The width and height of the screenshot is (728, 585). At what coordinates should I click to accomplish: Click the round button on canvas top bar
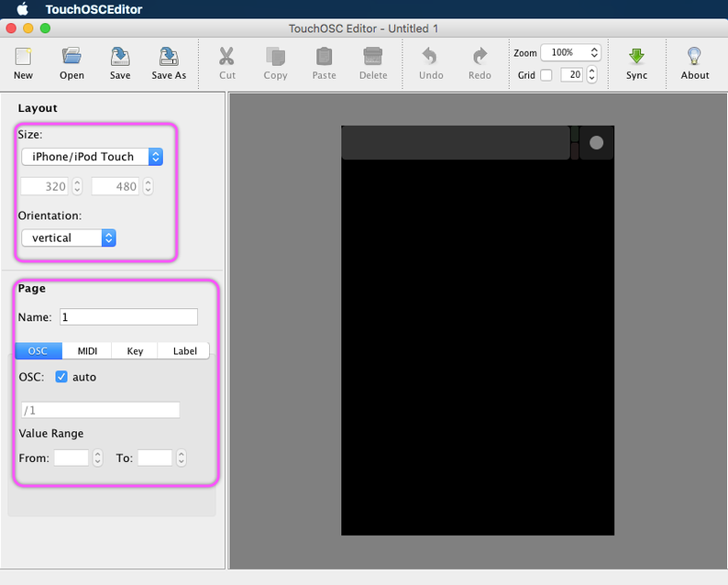pos(597,143)
